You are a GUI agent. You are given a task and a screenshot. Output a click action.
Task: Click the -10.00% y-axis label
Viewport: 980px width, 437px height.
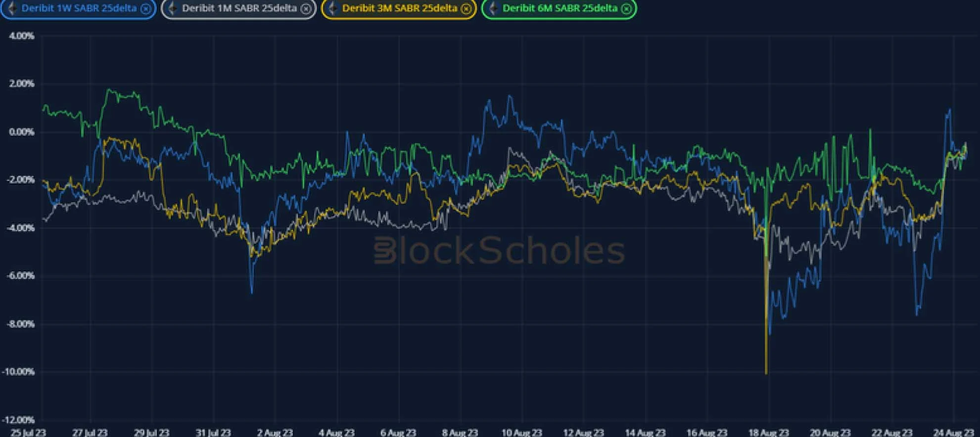[x=19, y=372]
